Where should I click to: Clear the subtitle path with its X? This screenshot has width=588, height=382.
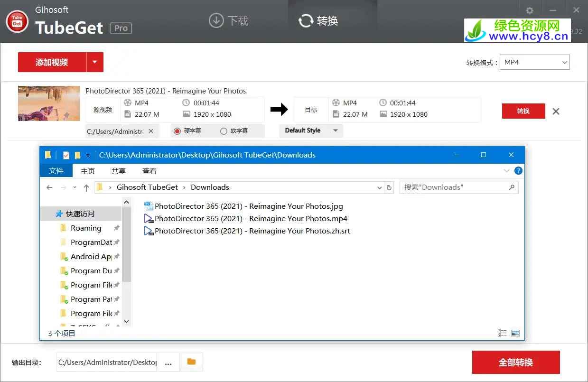click(151, 131)
